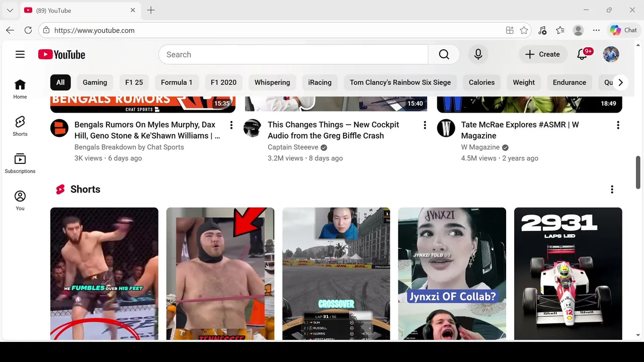The height and width of the screenshot is (362, 644).
Task: View site information lock icon
Action: pos(46,30)
